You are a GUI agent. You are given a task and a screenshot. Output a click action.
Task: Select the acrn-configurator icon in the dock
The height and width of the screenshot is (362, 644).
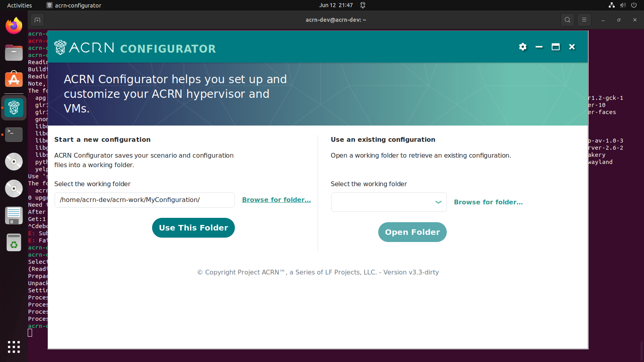(14, 107)
